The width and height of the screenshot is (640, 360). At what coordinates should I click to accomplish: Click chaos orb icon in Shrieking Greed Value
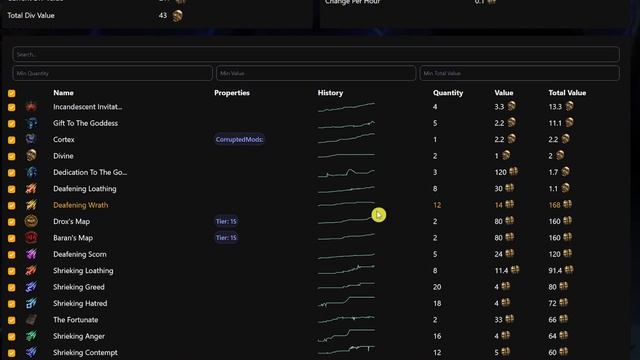(505, 287)
